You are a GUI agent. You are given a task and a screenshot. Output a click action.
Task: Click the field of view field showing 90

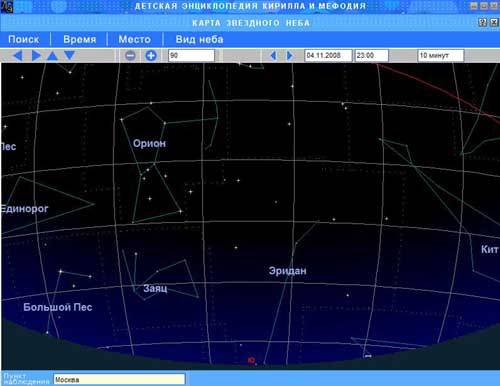(191, 55)
